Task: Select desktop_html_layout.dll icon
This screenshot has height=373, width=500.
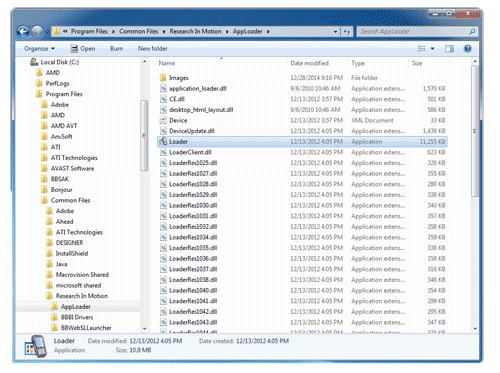Action: (163, 110)
